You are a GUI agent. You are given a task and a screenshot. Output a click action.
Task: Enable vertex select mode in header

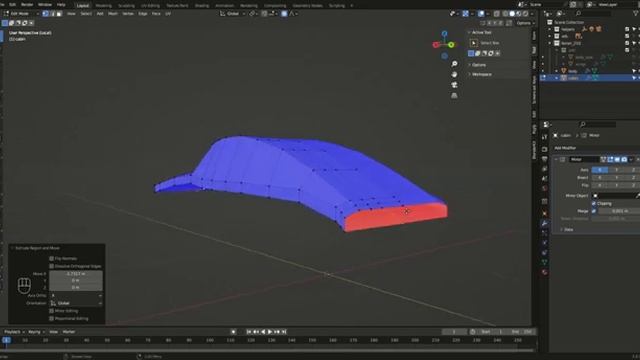coord(45,13)
